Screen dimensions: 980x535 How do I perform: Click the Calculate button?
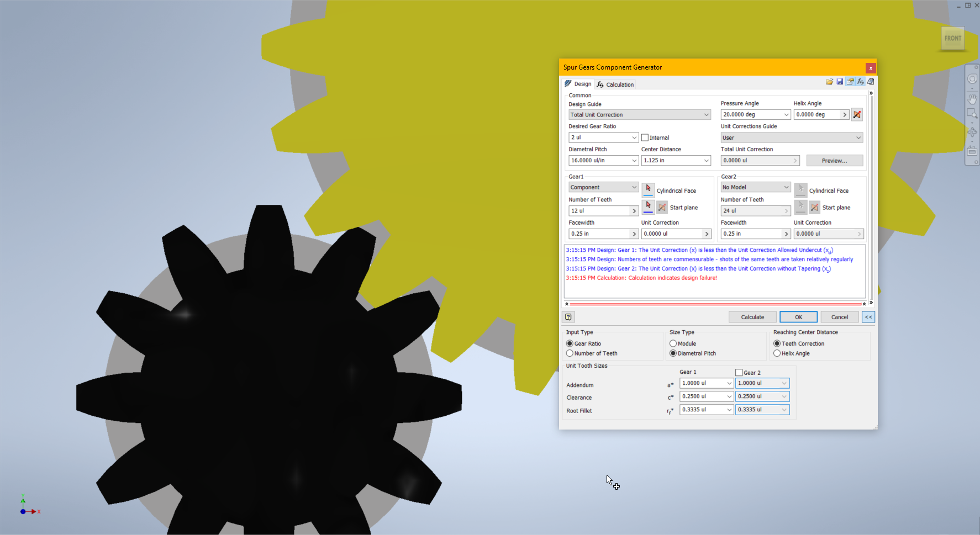click(752, 317)
